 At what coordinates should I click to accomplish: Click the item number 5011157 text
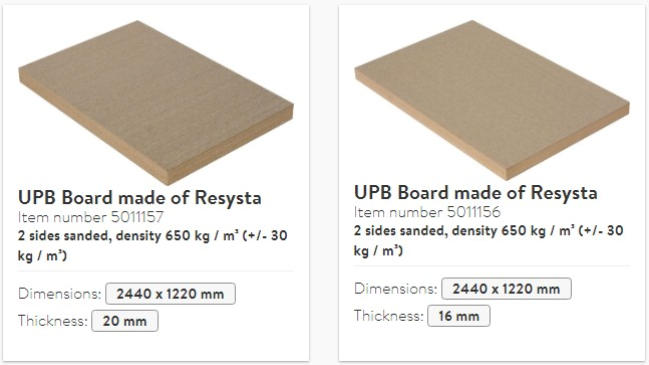pos(91,217)
